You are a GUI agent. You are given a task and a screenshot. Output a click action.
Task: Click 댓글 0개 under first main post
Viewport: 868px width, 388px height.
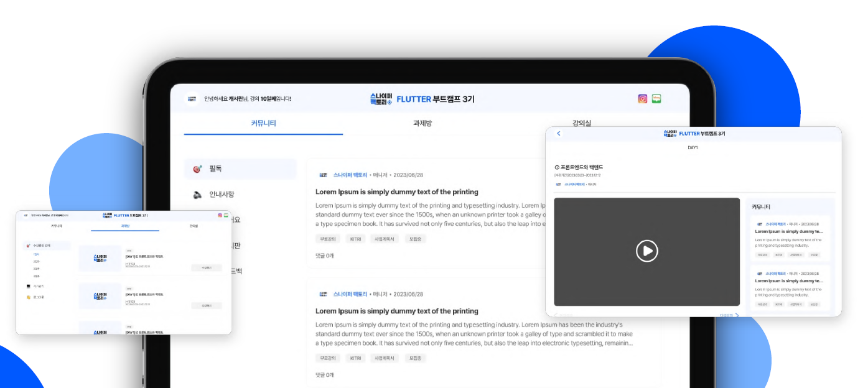coord(325,256)
